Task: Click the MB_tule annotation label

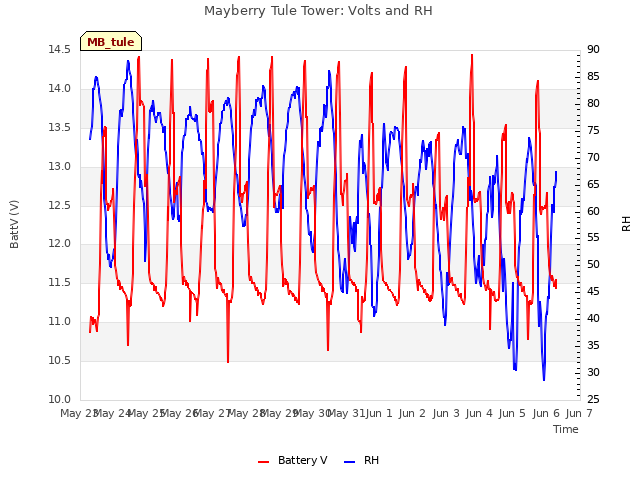Action: [x=111, y=42]
